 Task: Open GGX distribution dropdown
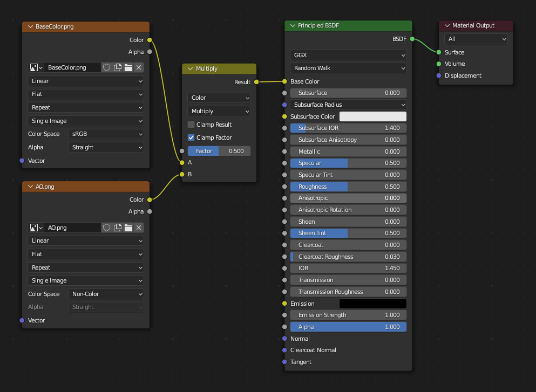348,55
